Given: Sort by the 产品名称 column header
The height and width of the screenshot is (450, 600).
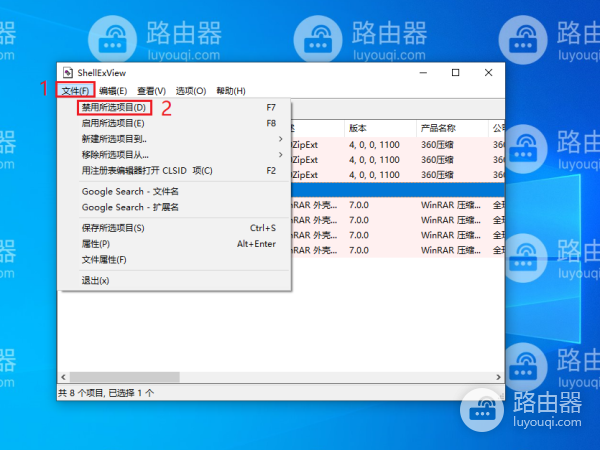Looking at the screenshot, I should (x=452, y=128).
